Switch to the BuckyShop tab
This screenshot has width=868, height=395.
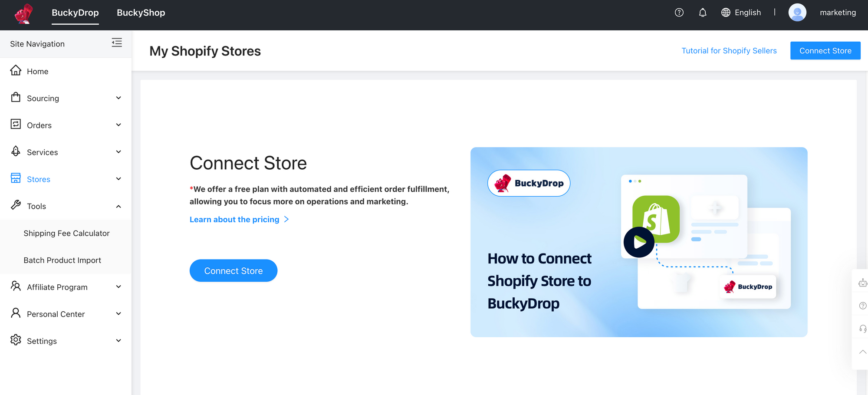(141, 13)
